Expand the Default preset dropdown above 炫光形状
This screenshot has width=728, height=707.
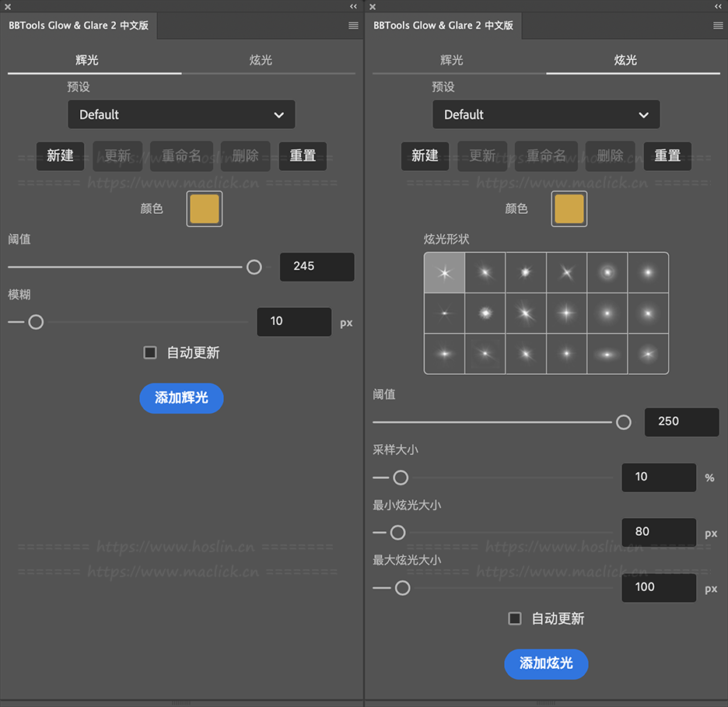(x=546, y=114)
